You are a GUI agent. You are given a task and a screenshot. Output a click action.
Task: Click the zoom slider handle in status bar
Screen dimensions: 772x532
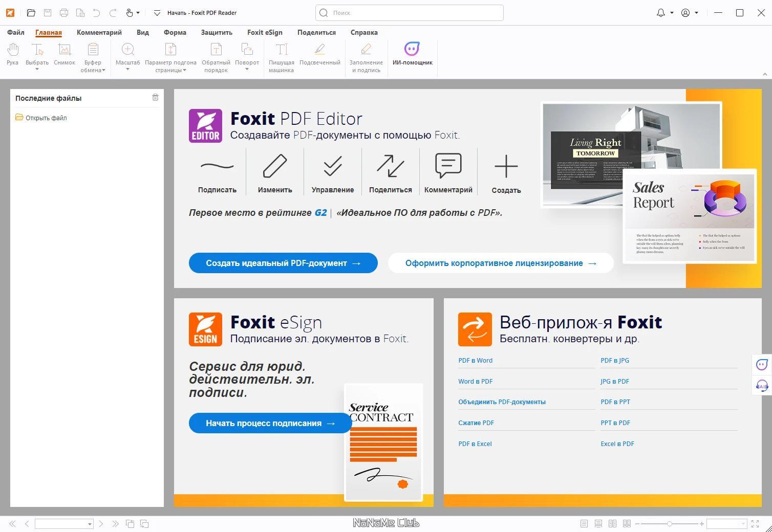pyautogui.click(x=669, y=524)
